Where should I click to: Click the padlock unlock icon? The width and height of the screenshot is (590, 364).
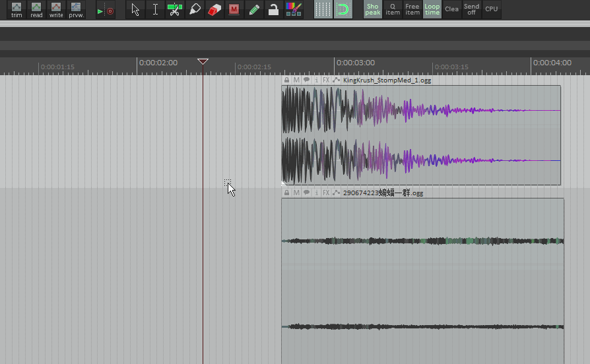[274, 9]
